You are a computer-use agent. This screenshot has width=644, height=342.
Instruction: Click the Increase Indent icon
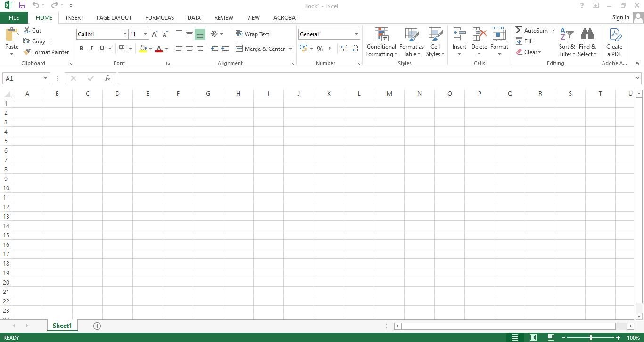pyautogui.click(x=225, y=49)
